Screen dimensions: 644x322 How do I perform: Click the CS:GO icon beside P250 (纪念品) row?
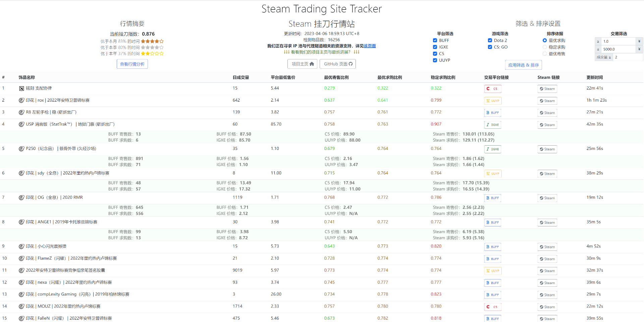(21, 149)
